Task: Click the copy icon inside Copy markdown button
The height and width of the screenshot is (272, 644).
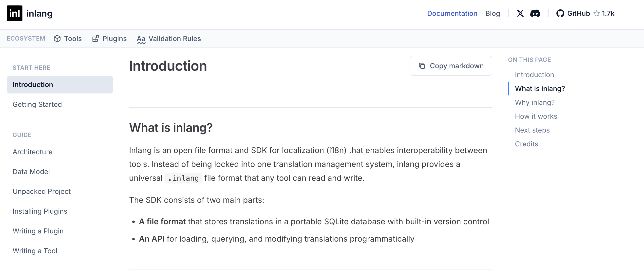Action: (x=422, y=66)
